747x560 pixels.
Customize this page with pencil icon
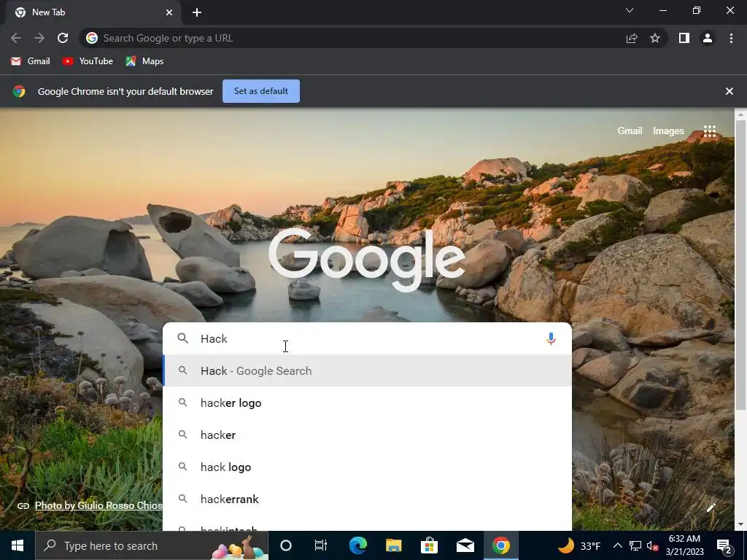[711, 507]
